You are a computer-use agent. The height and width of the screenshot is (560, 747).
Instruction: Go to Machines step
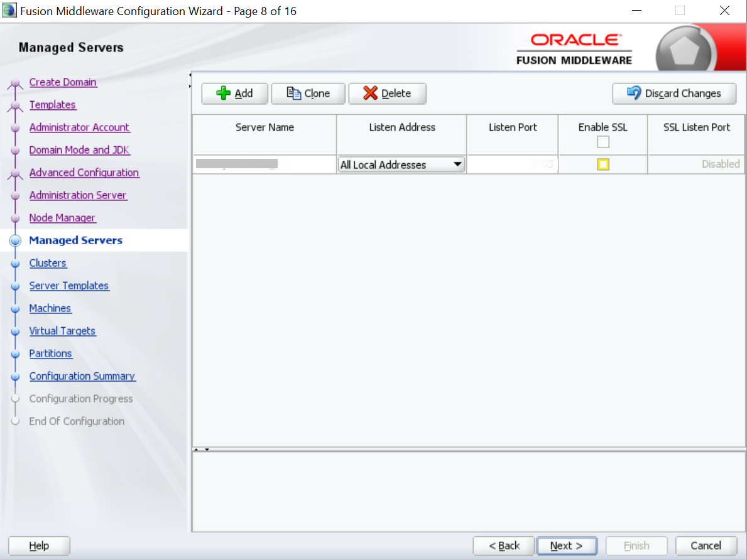pyautogui.click(x=50, y=308)
